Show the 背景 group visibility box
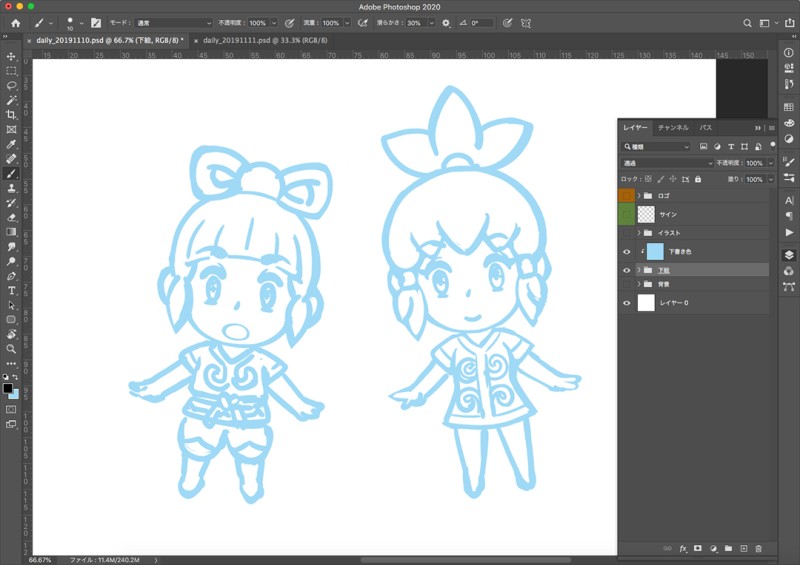The width and height of the screenshot is (800, 565). click(627, 284)
